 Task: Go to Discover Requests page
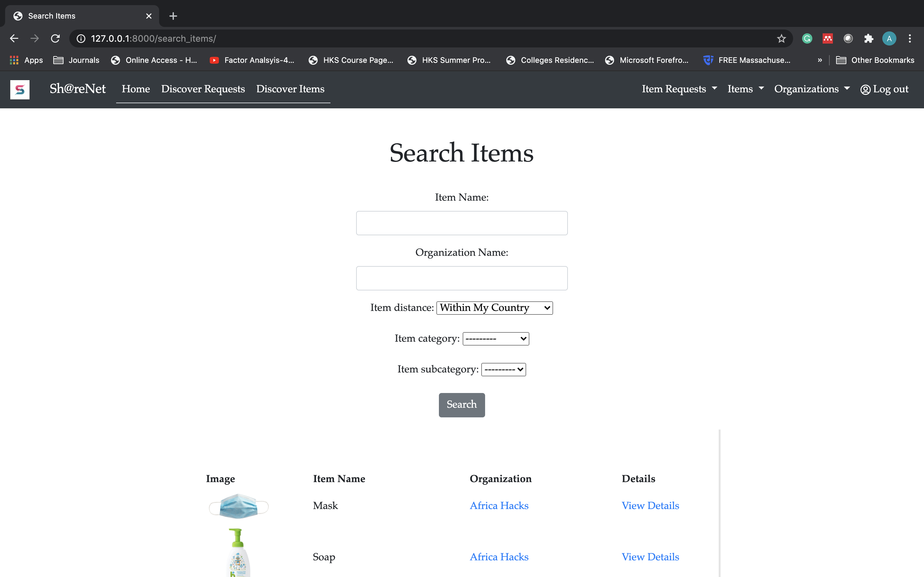coord(203,89)
